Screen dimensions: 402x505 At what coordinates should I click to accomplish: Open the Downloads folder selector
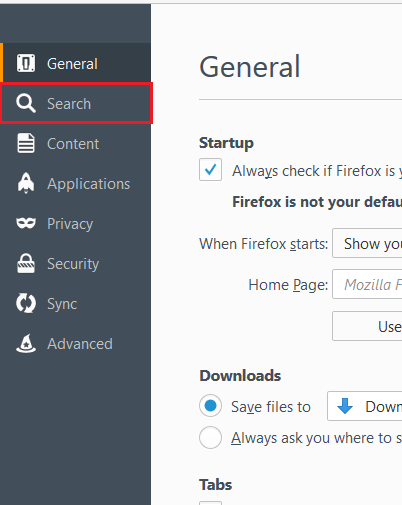tap(365, 406)
